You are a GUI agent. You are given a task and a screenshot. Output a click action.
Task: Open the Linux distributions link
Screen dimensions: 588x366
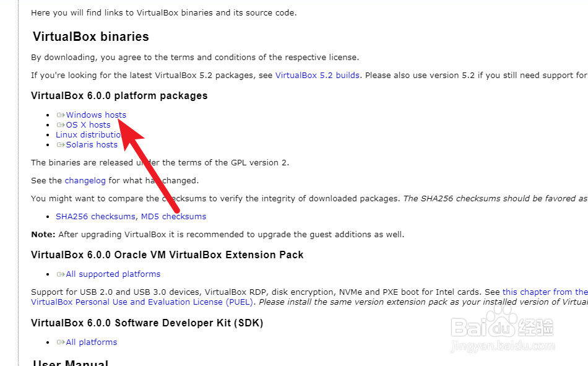click(89, 135)
